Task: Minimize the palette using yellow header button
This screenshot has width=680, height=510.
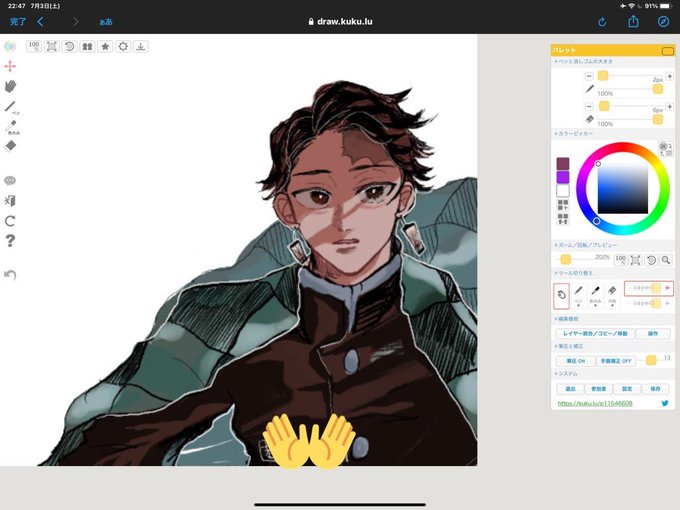Action: [667, 51]
